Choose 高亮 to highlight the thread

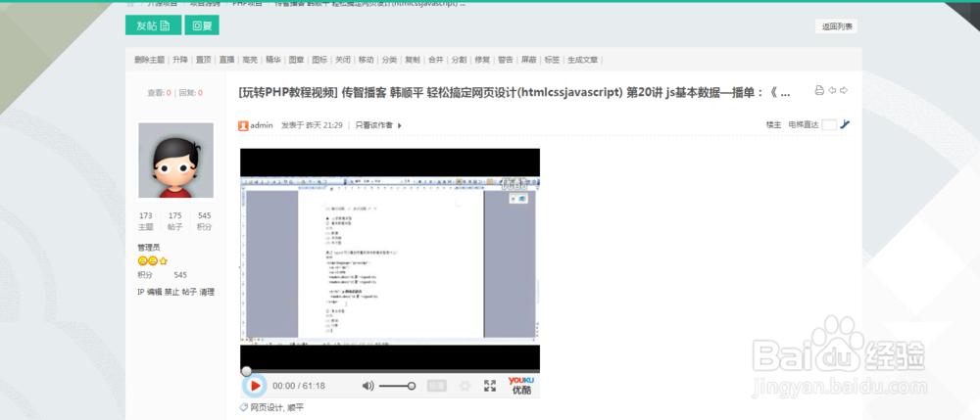coord(250,60)
